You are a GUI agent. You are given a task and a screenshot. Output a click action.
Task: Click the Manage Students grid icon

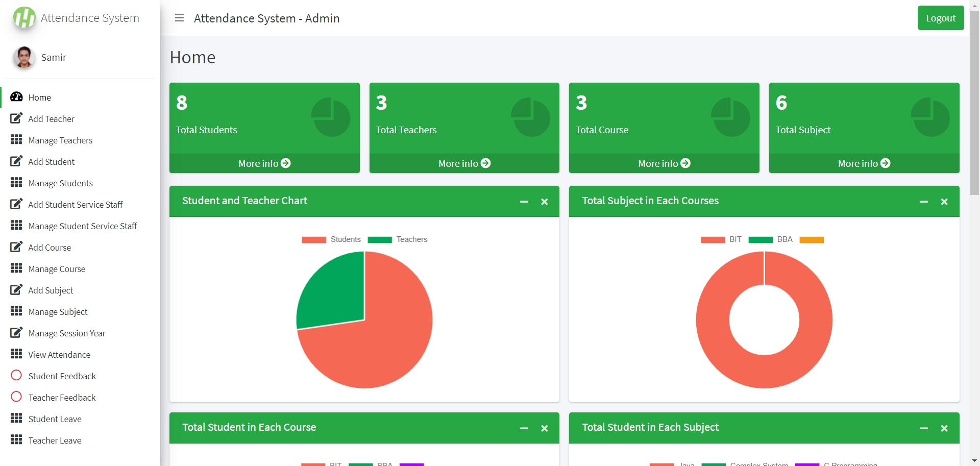click(x=16, y=183)
